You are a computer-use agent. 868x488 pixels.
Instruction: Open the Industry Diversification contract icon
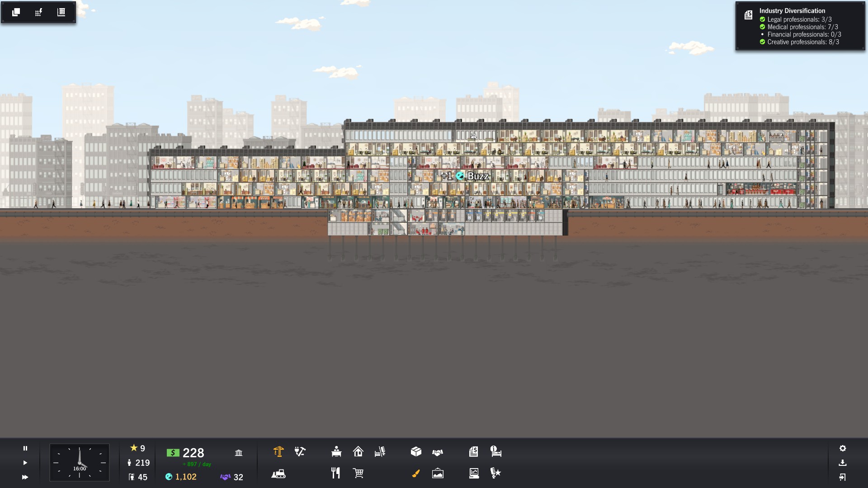click(748, 15)
